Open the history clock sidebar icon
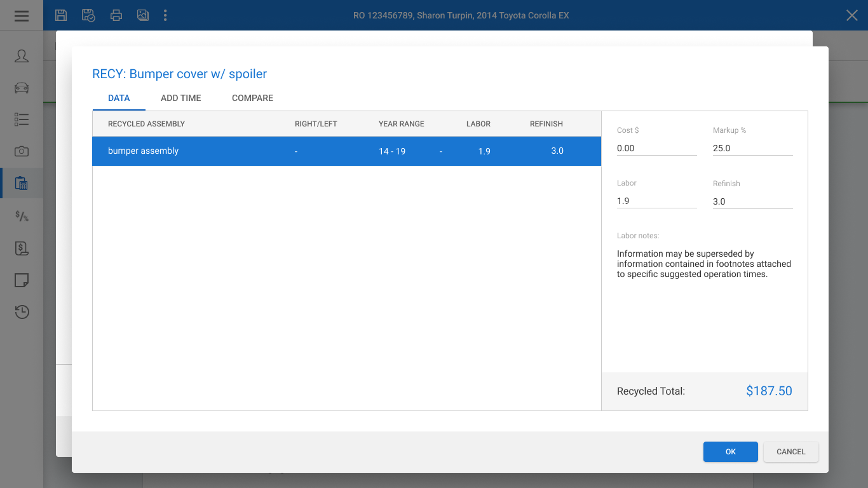The image size is (868, 488). pos(22,312)
